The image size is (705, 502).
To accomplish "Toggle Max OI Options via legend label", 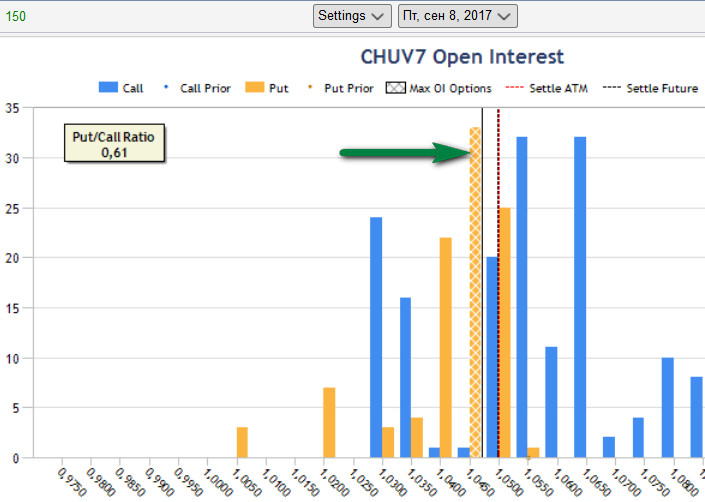I will coord(451,88).
